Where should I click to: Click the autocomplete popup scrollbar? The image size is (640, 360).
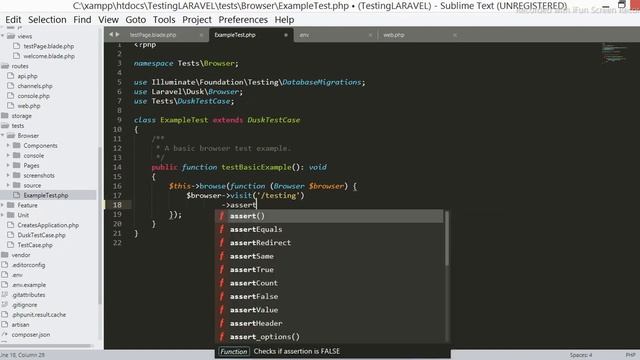(447, 238)
